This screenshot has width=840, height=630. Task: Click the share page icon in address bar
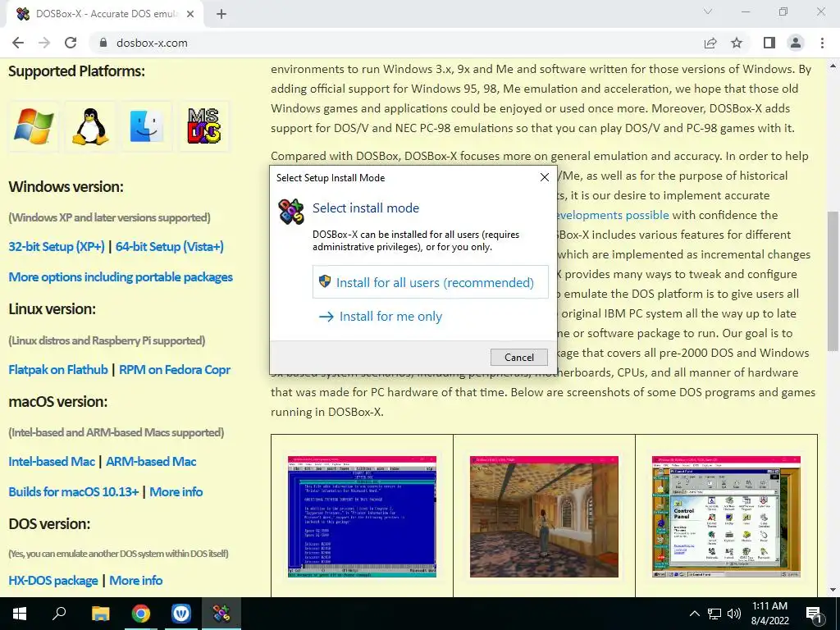click(710, 43)
